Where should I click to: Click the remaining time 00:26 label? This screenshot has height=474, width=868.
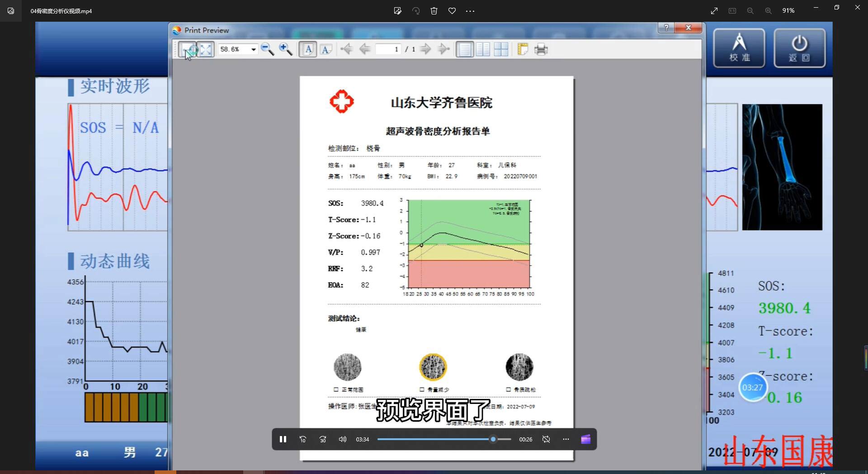click(525, 439)
